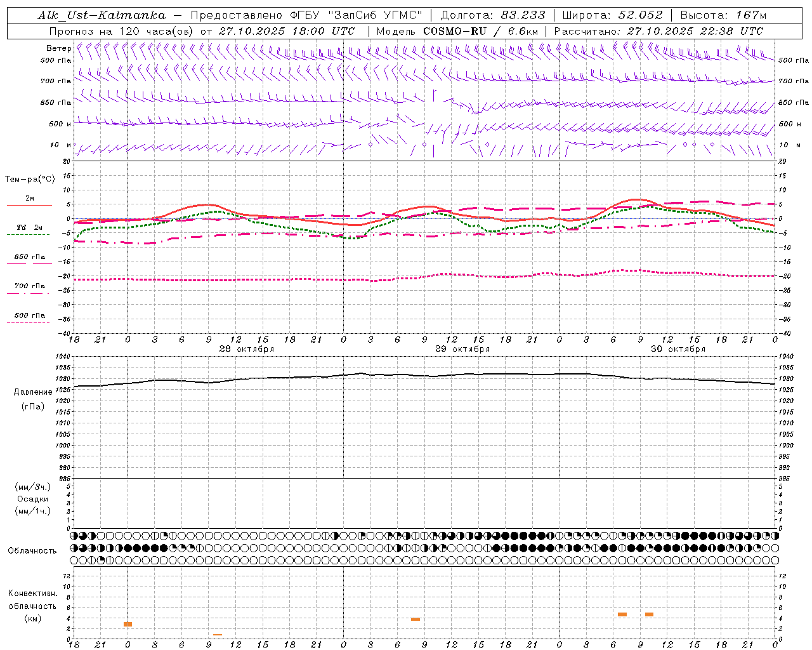
Task: Click the station name Alk_Ust-Kalmanka
Action: (101, 15)
